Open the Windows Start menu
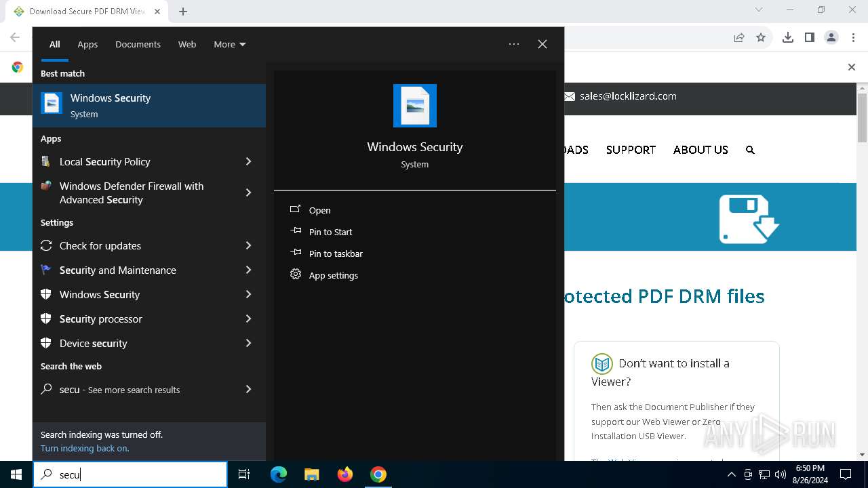 pyautogui.click(x=16, y=474)
